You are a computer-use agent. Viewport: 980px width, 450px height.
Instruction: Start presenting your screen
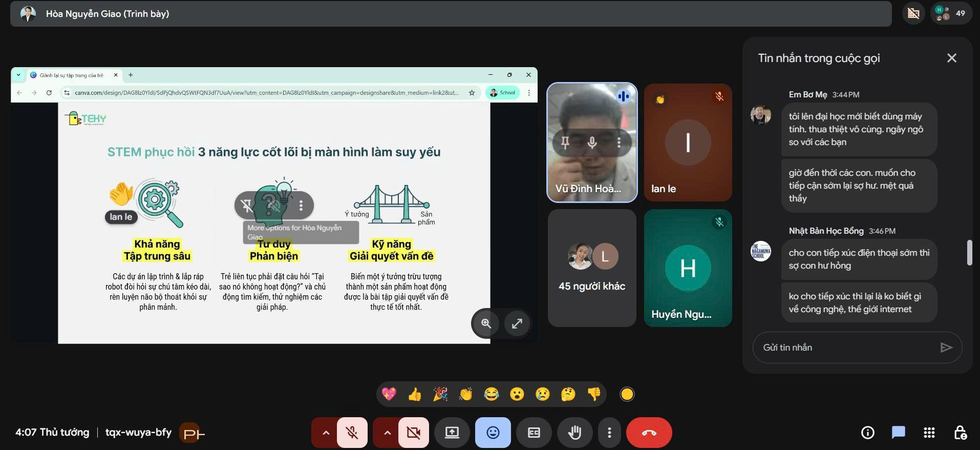[x=452, y=433]
